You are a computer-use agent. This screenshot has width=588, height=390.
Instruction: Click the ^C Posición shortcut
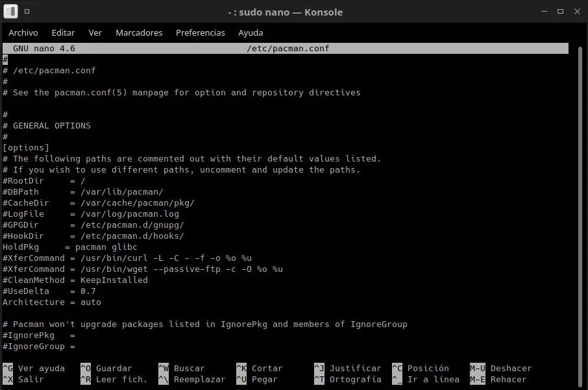[421, 368]
